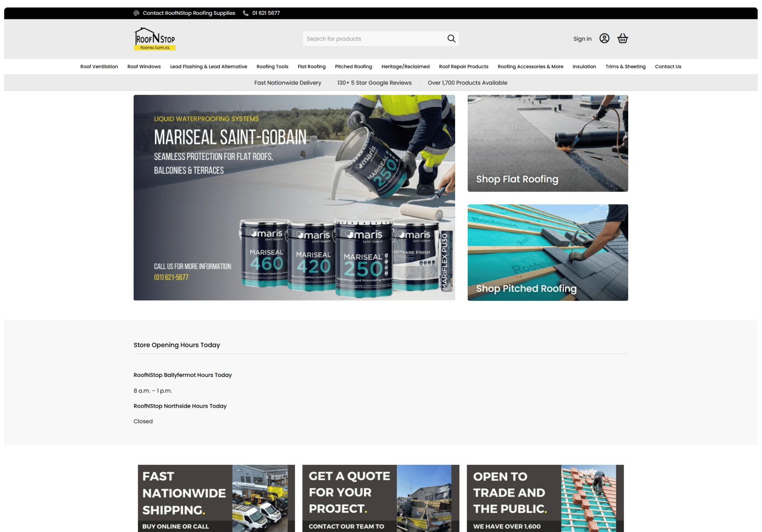Click the RoofNStop logo
The height and width of the screenshot is (532, 762).
click(x=155, y=39)
